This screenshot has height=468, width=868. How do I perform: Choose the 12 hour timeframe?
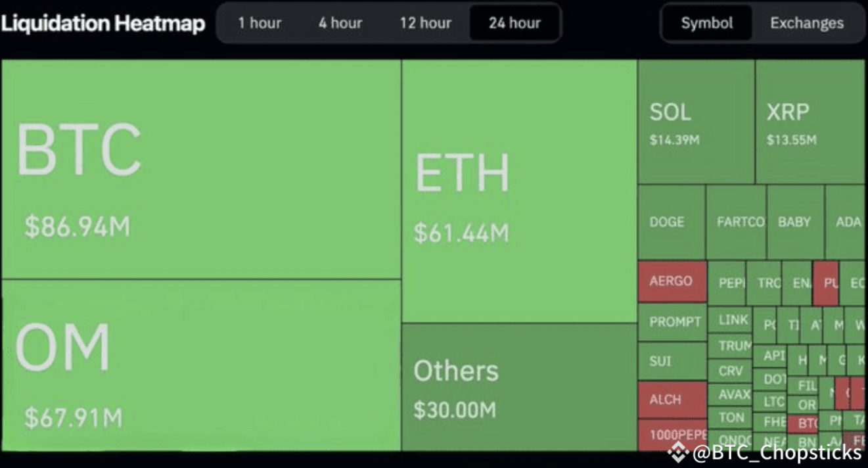tap(425, 23)
